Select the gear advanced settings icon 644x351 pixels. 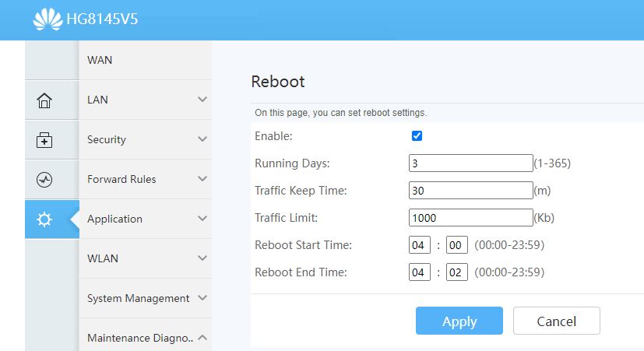point(44,219)
